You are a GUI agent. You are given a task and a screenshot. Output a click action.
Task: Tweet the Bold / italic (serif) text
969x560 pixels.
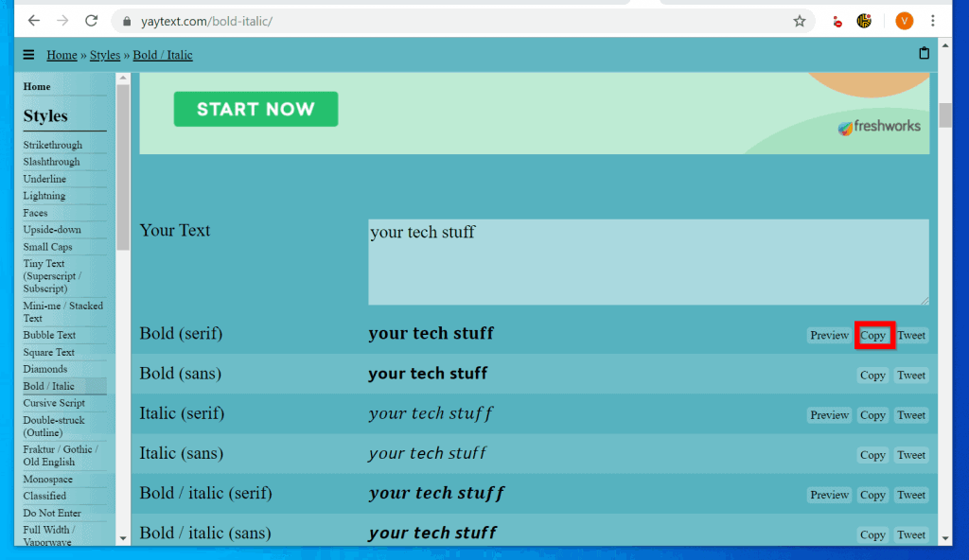911,495
